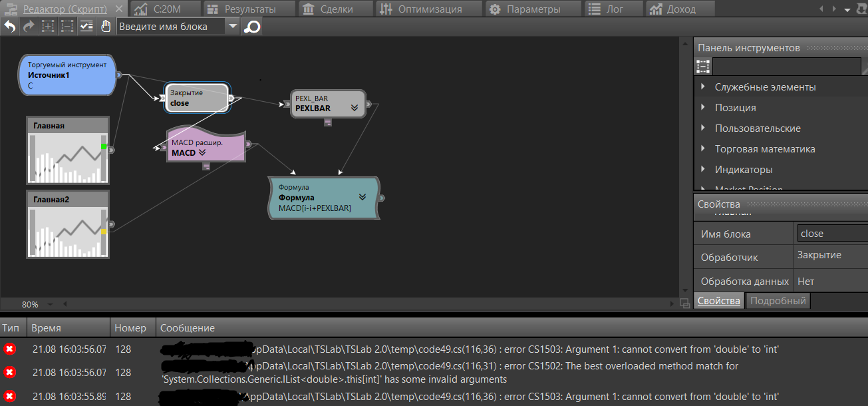The height and width of the screenshot is (406, 868).
Task: Click the green marker on Главная pane
Action: [x=104, y=146]
